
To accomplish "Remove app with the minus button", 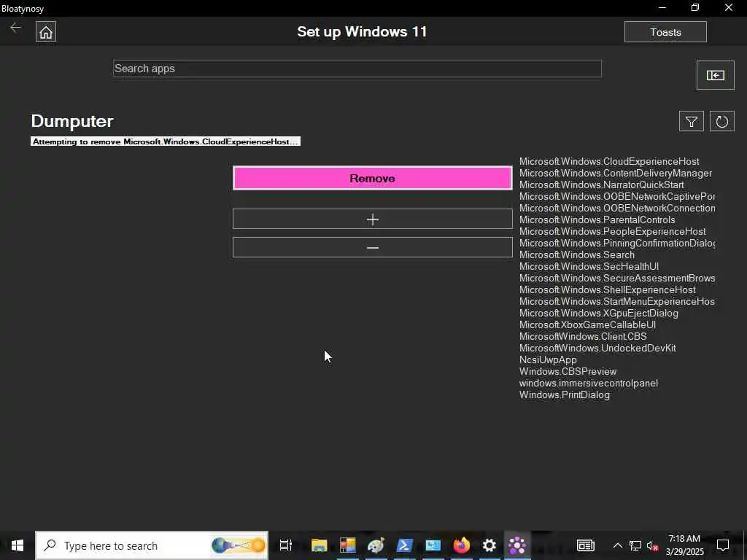I will pyautogui.click(x=373, y=248).
